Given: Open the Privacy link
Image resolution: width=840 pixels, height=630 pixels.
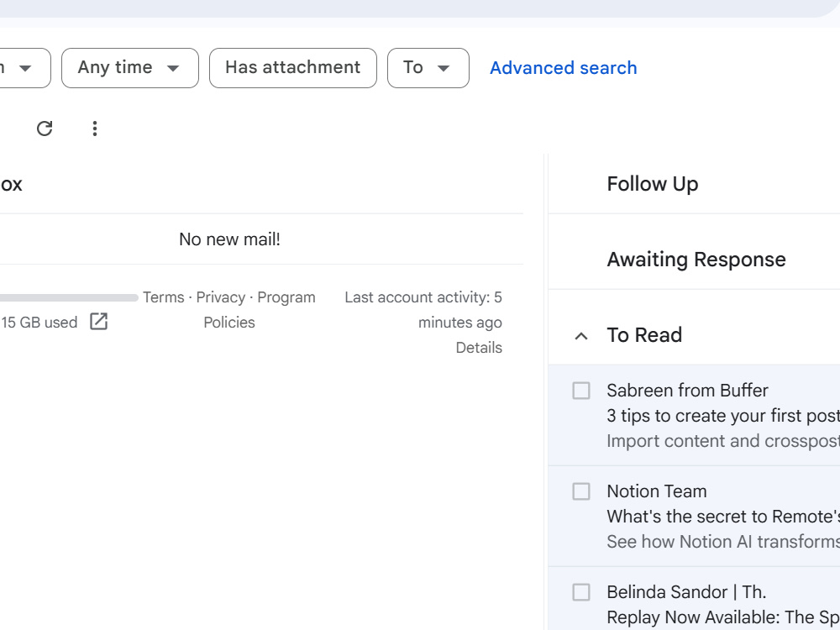Looking at the screenshot, I should pyautogui.click(x=221, y=297).
